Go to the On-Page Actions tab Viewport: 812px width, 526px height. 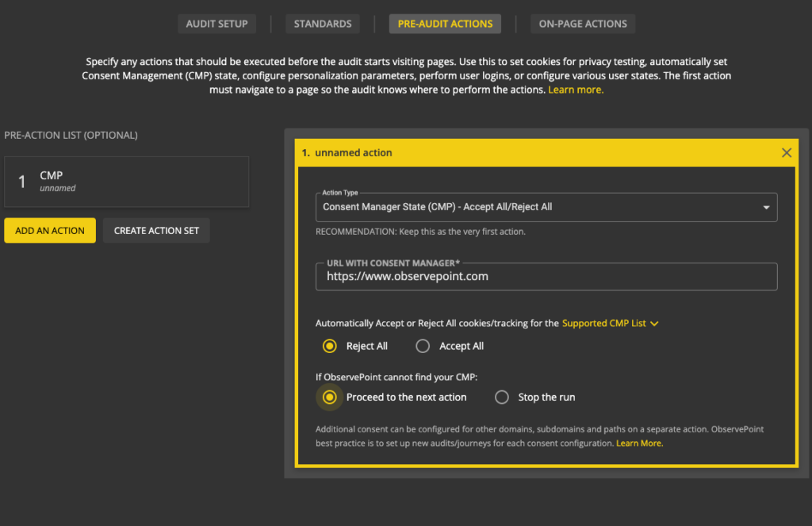click(583, 24)
